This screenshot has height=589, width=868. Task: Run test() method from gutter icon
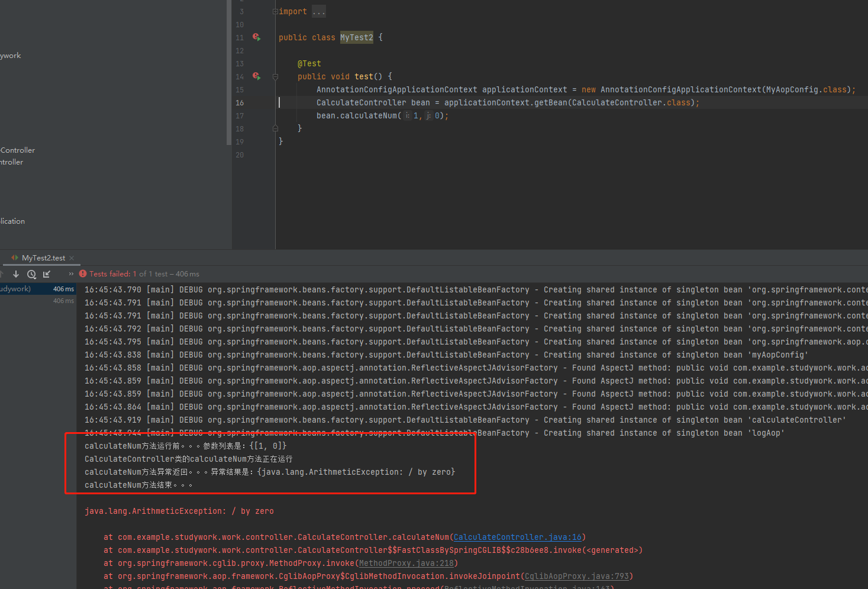coord(256,76)
